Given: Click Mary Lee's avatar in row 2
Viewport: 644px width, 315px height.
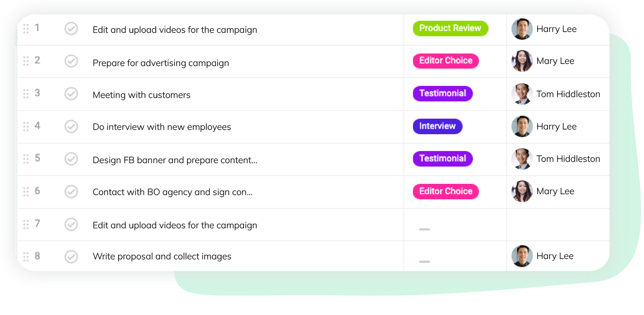Looking at the screenshot, I should coord(522,61).
